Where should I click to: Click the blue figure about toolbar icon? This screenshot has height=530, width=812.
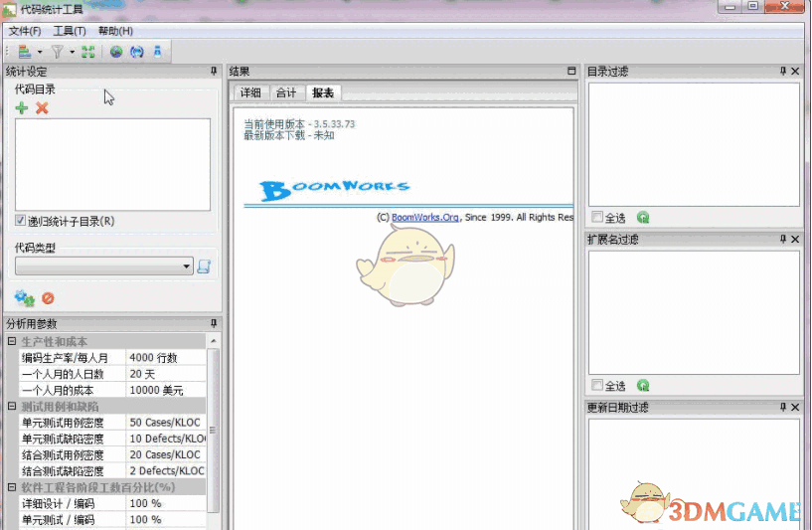[x=157, y=52]
